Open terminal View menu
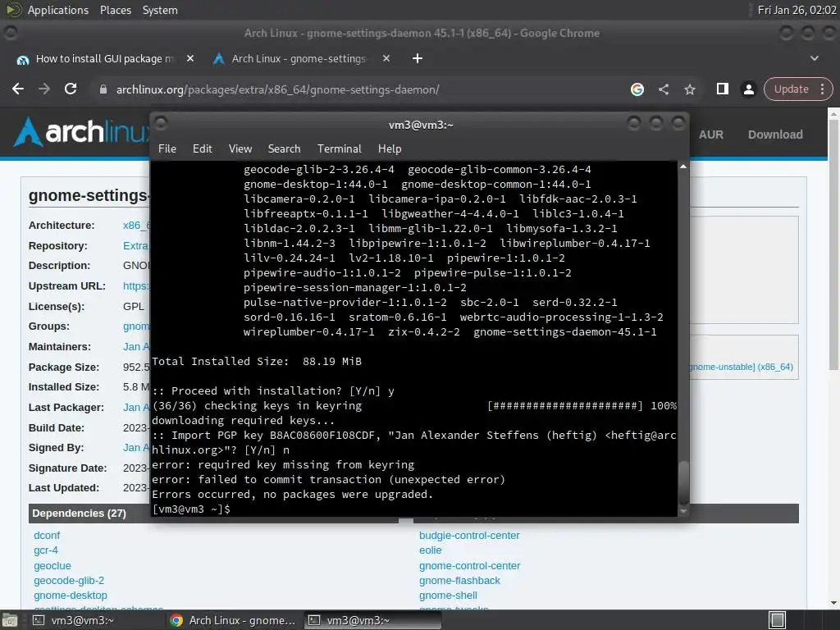Viewport: 840px width, 630px height. tap(240, 148)
